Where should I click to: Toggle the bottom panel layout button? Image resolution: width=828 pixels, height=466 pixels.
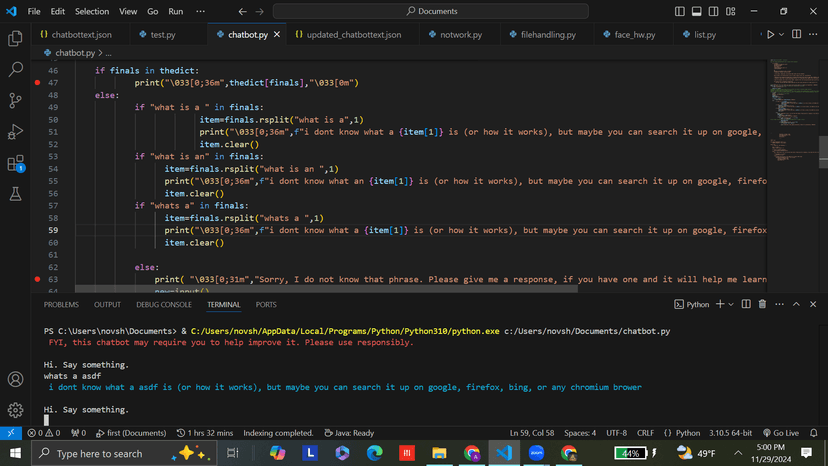(x=697, y=12)
